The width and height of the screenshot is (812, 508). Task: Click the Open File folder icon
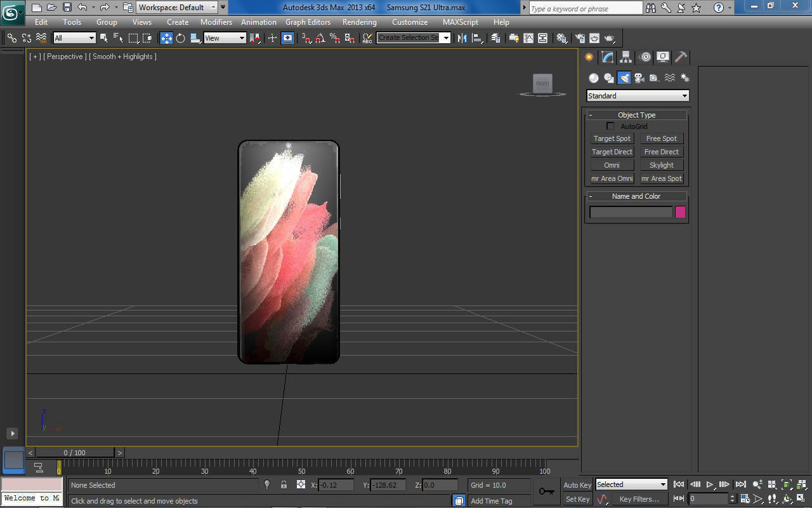[x=51, y=8]
